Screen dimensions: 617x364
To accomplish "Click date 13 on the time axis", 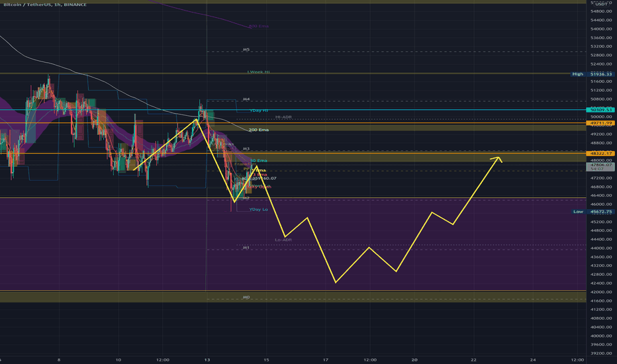I will pyautogui.click(x=207, y=359).
